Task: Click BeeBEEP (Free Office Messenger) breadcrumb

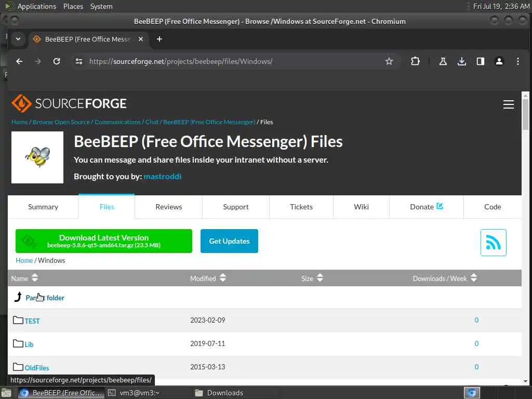Action: [x=209, y=122]
